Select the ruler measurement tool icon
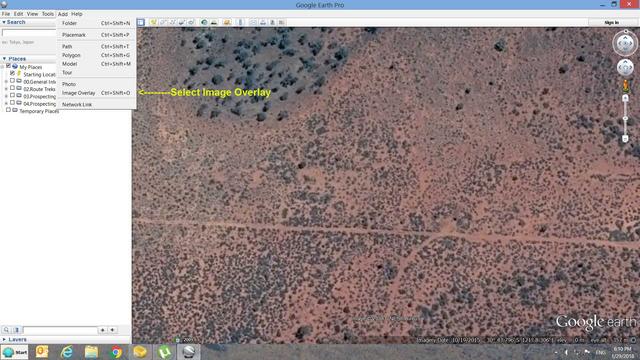This screenshot has width=640, height=360. coord(240,22)
